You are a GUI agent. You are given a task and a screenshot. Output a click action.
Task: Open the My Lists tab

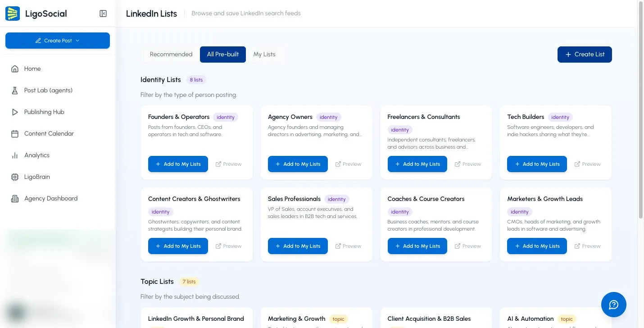click(264, 54)
